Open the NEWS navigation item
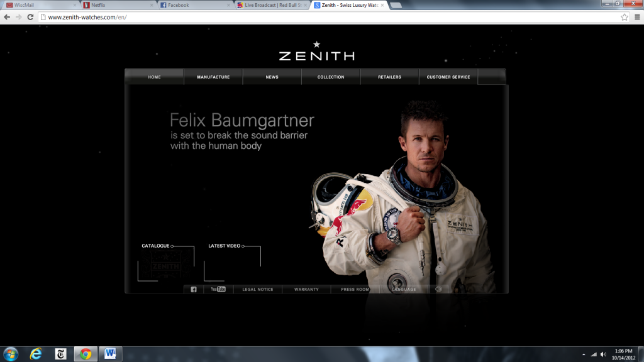This screenshot has height=362, width=644. point(272,77)
